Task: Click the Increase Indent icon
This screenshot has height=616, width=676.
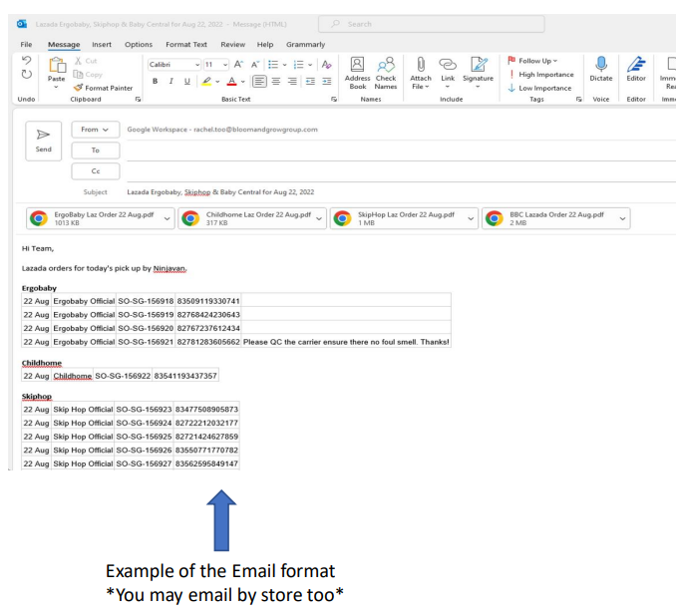Action: pos(327,81)
